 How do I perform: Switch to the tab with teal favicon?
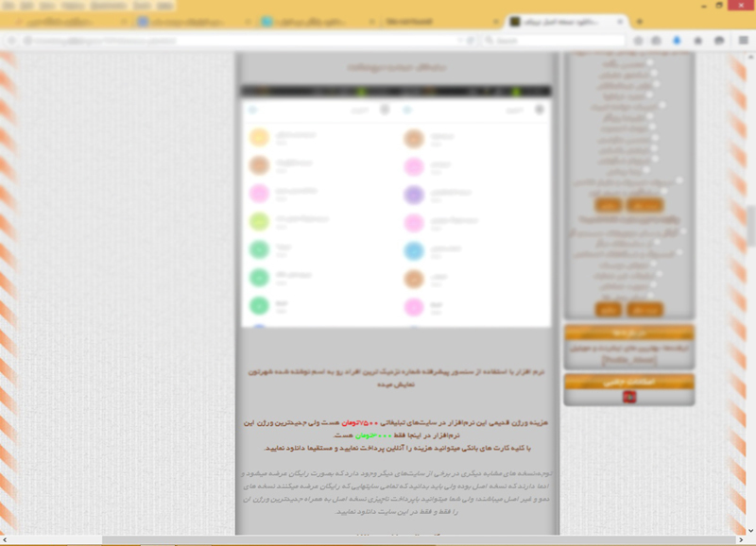(318, 22)
